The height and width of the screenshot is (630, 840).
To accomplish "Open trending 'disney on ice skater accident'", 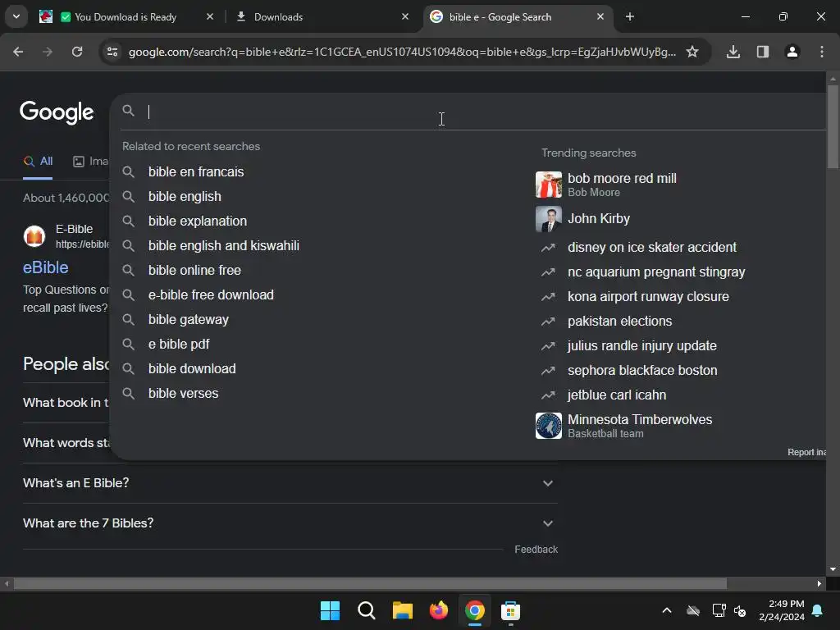I will (x=652, y=248).
